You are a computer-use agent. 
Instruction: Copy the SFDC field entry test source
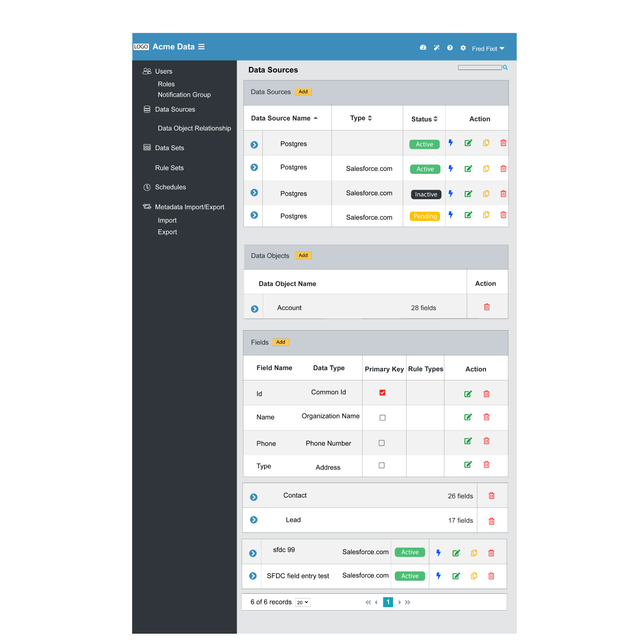pos(474,576)
